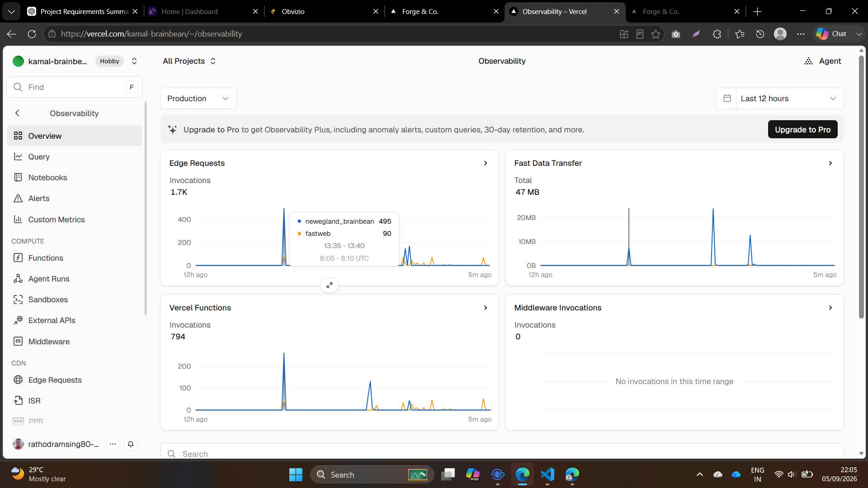
Task: Open the notifications bell icon
Action: click(131, 444)
